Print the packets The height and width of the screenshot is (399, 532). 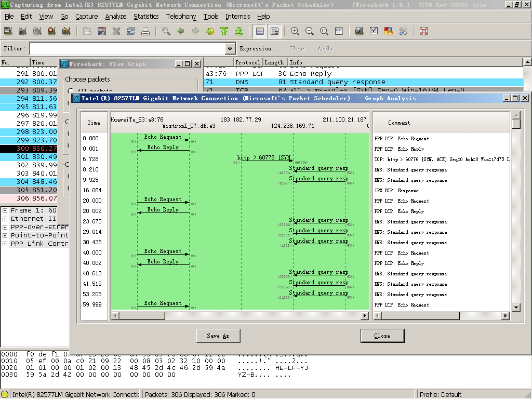click(x=145, y=31)
